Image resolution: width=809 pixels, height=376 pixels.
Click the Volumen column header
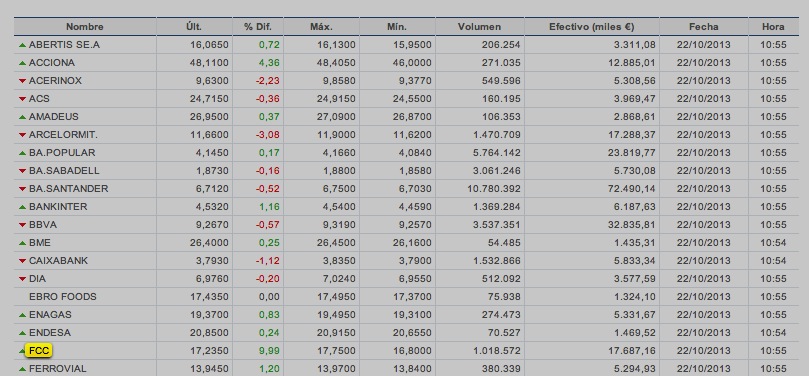(x=479, y=27)
